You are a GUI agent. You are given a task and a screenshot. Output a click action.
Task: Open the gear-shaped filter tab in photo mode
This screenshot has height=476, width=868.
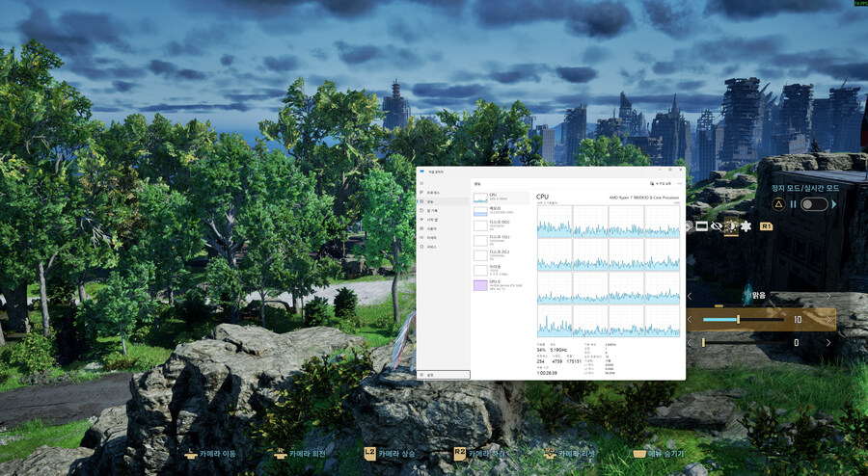[745, 226]
